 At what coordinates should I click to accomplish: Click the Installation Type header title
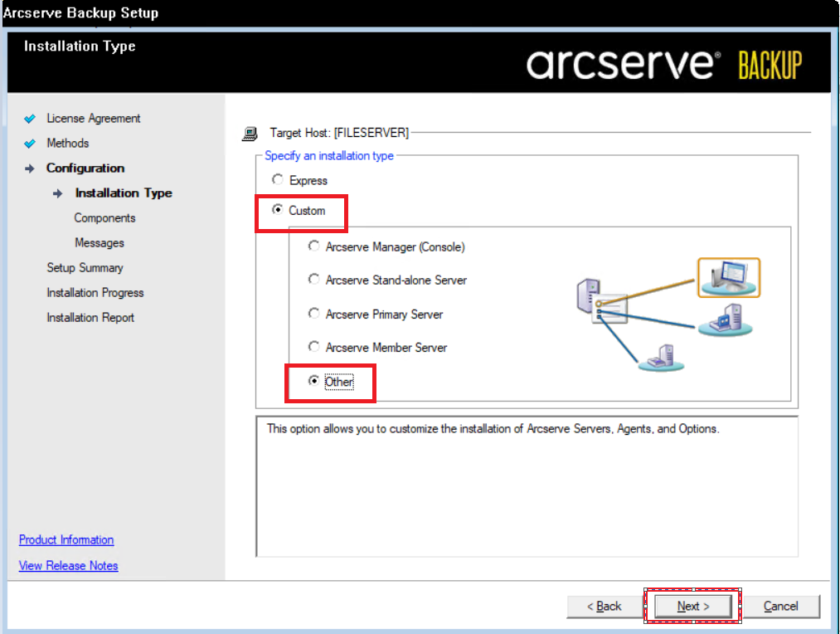tap(80, 46)
